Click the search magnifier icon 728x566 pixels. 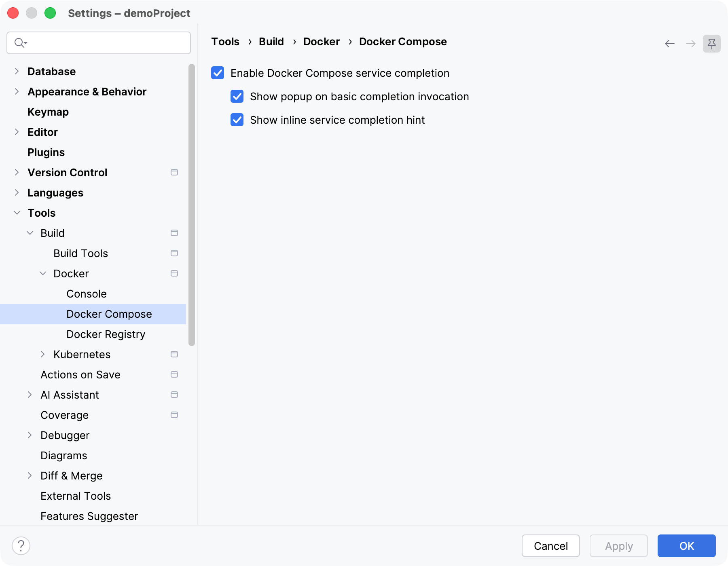pyautogui.click(x=20, y=42)
